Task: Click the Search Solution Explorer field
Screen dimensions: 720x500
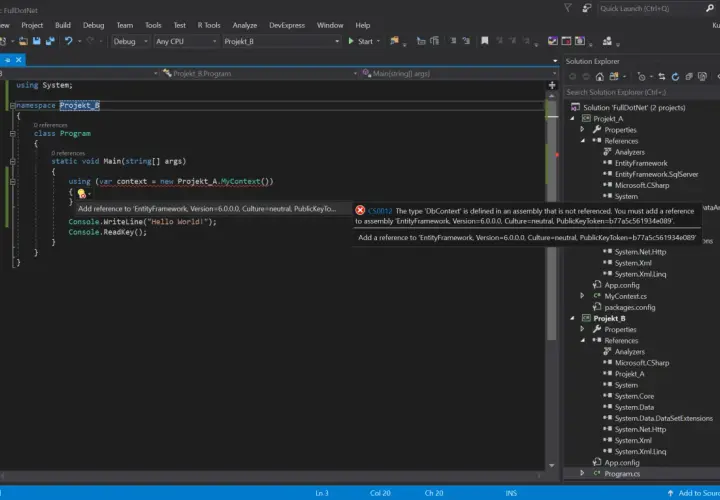Action: pos(642,92)
